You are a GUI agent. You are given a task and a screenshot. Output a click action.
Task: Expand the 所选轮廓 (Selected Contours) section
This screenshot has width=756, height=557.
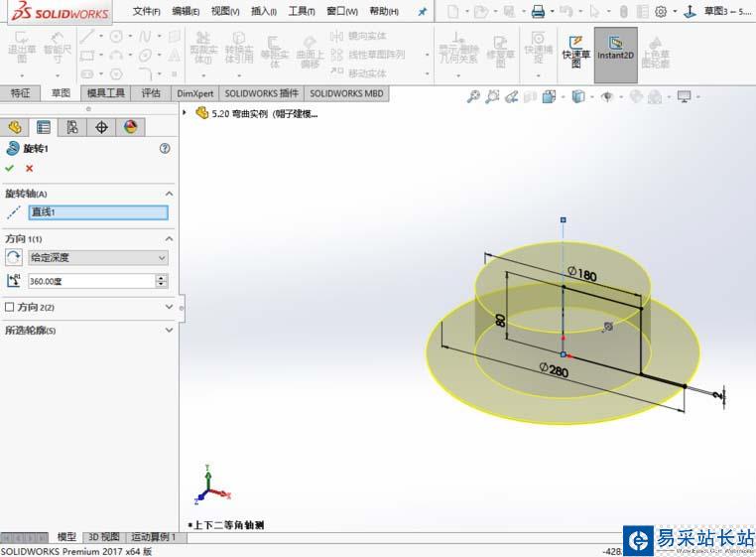pos(169,330)
